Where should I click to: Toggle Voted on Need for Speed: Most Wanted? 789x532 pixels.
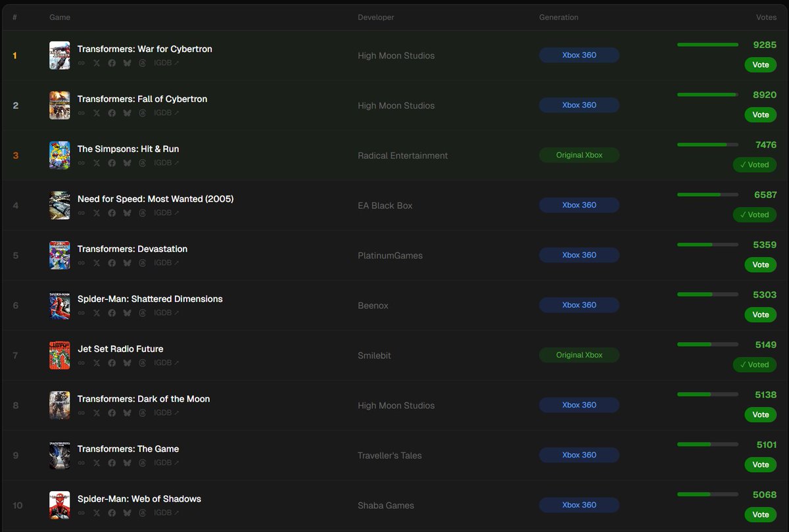755,215
